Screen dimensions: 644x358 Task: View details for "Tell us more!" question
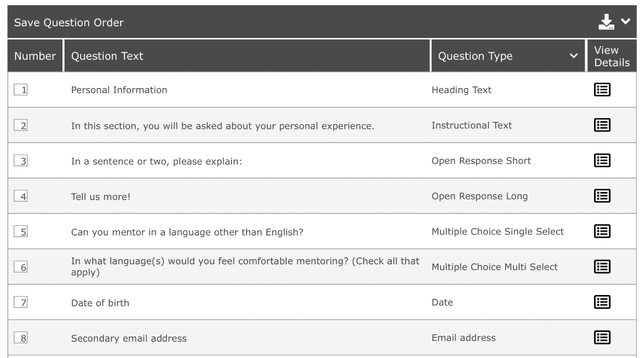[x=602, y=196]
